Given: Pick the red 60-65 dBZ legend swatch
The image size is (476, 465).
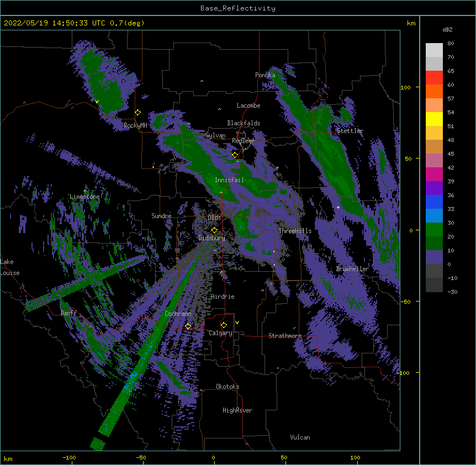Looking at the screenshot, I should [x=434, y=78].
